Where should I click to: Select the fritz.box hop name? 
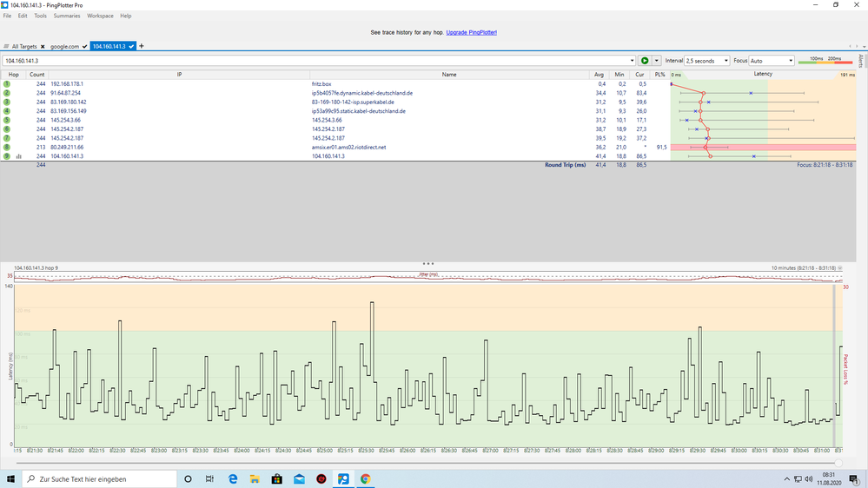[321, 84]
